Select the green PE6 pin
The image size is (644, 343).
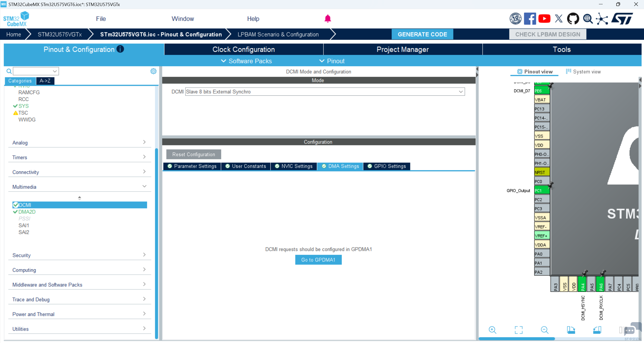(542, 91)
